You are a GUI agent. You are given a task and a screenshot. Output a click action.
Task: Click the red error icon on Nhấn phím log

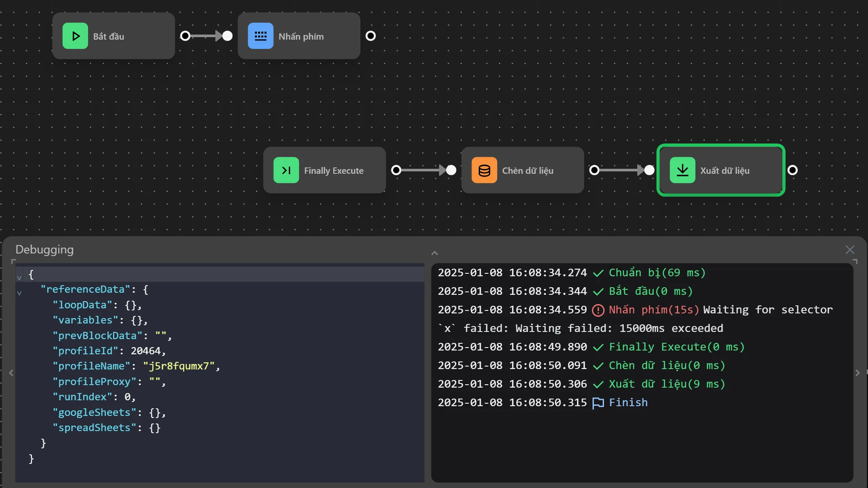pyautogui.click(x=598, y=310)
